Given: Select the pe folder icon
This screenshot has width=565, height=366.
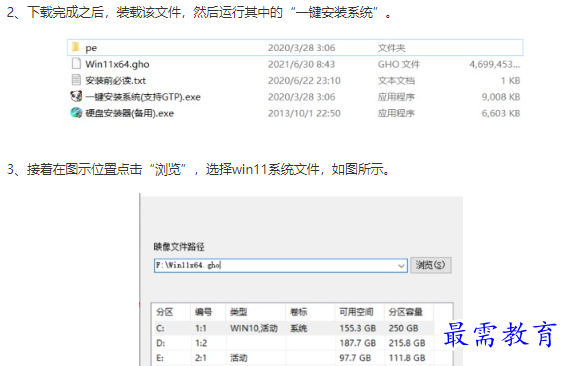Looking at the screenshot, I should [x=76, y=47].
